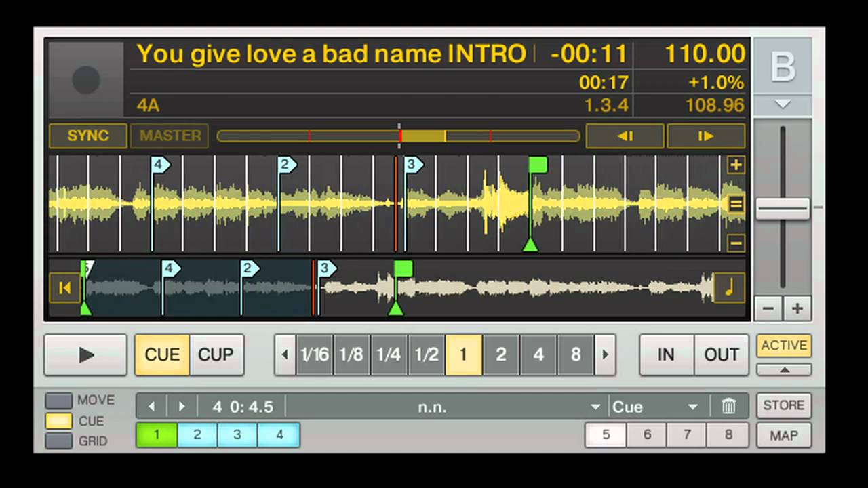Zoom in waveform with plus icon

736,165
